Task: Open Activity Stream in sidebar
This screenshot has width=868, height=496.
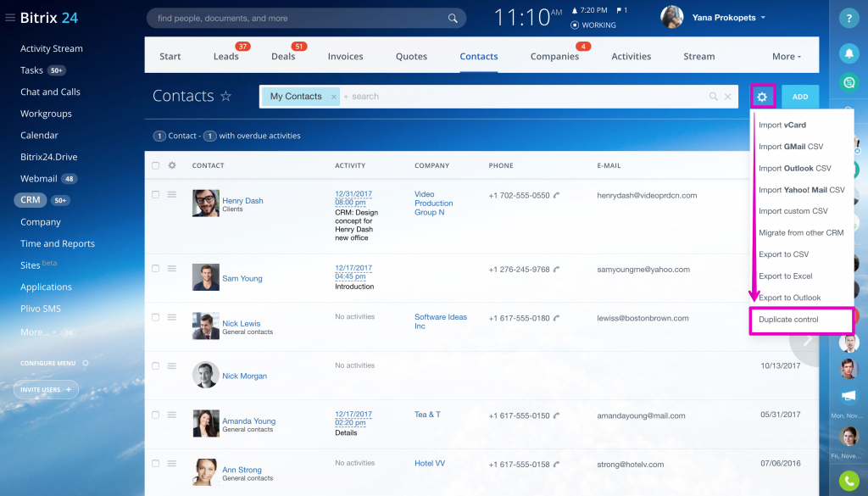Action: 52,48
